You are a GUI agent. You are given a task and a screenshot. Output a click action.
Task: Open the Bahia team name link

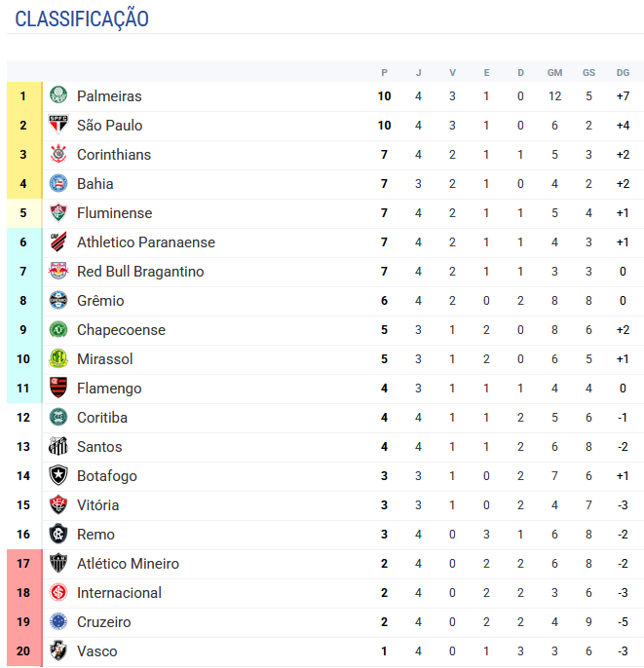click(95, 184)
